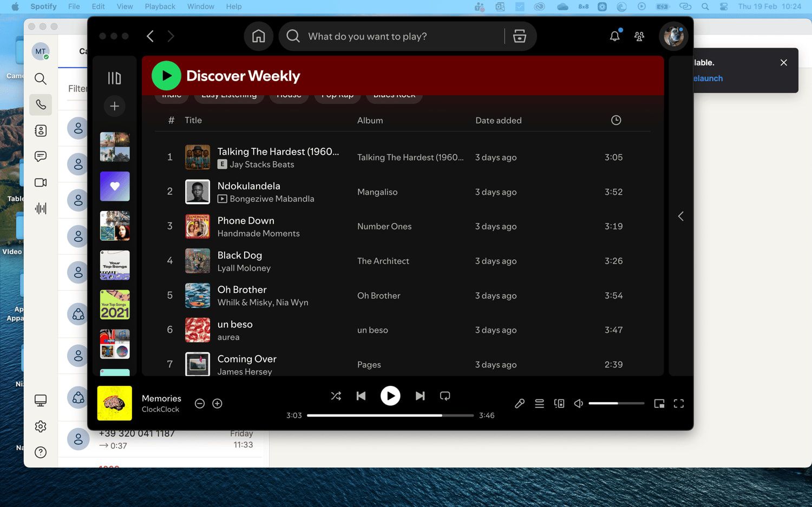Toggle shuffle in the player bar

tap(336, 396)
